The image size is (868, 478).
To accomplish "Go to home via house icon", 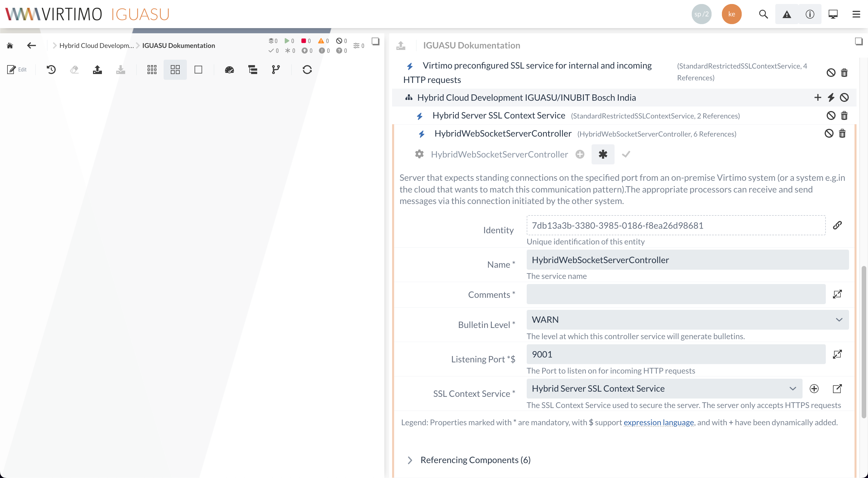I will point(10,45).
